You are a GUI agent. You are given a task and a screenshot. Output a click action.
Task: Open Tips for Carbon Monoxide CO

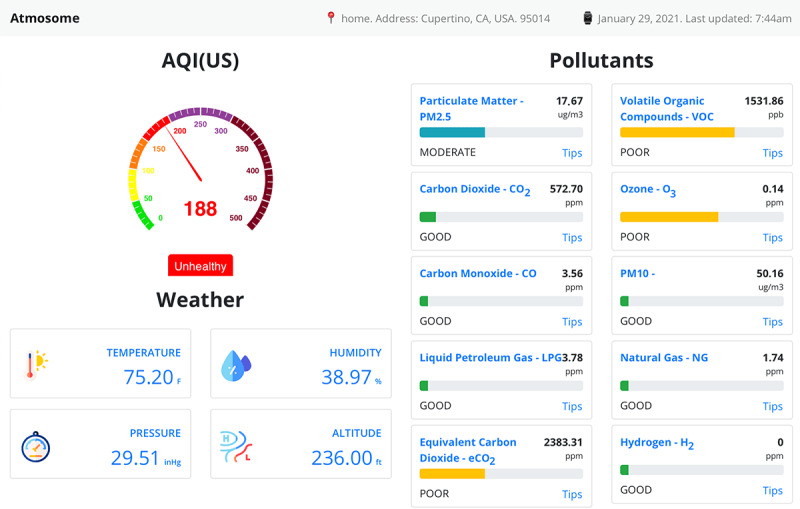click(572, 322)
